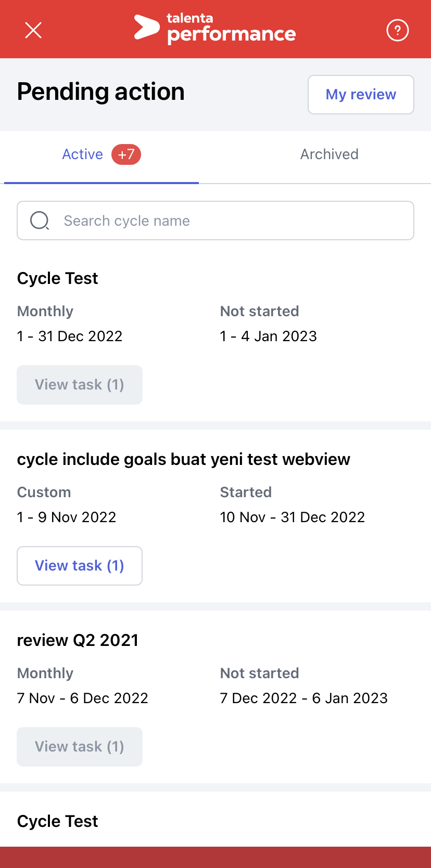Click the Pending action heading

101,92
